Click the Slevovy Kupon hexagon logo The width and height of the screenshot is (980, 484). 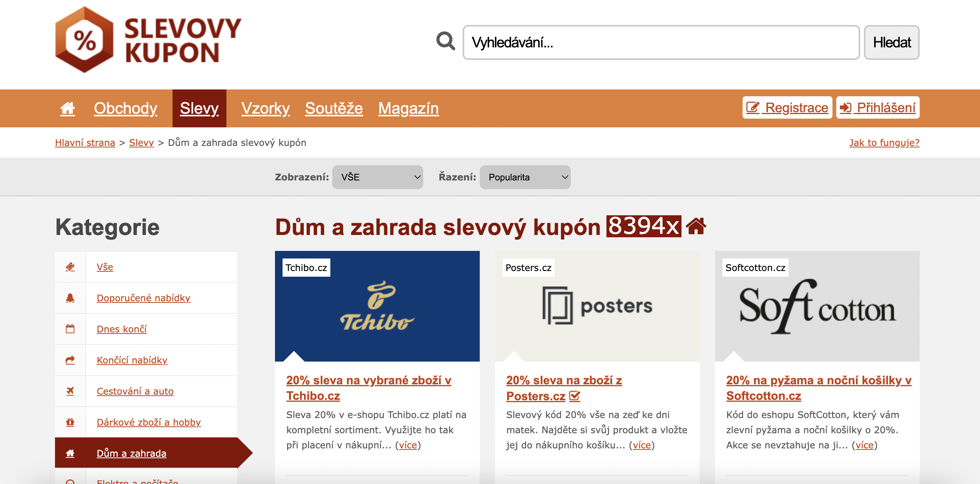click(84, 39)
